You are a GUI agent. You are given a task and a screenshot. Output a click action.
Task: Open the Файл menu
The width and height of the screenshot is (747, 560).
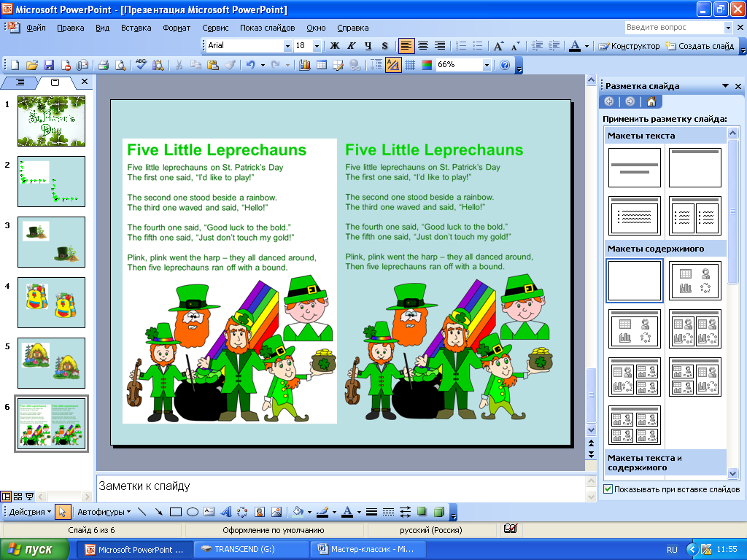pos(36,28)
